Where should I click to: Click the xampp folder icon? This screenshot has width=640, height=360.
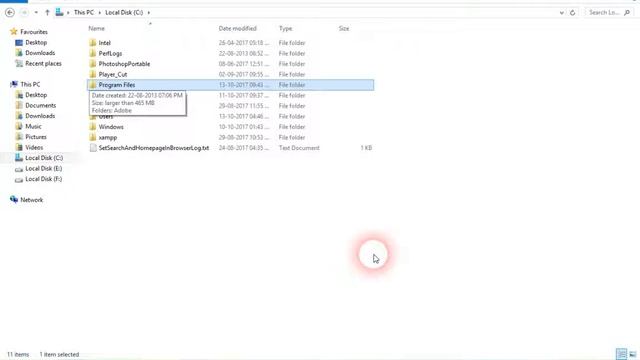(x=93, y=137)
